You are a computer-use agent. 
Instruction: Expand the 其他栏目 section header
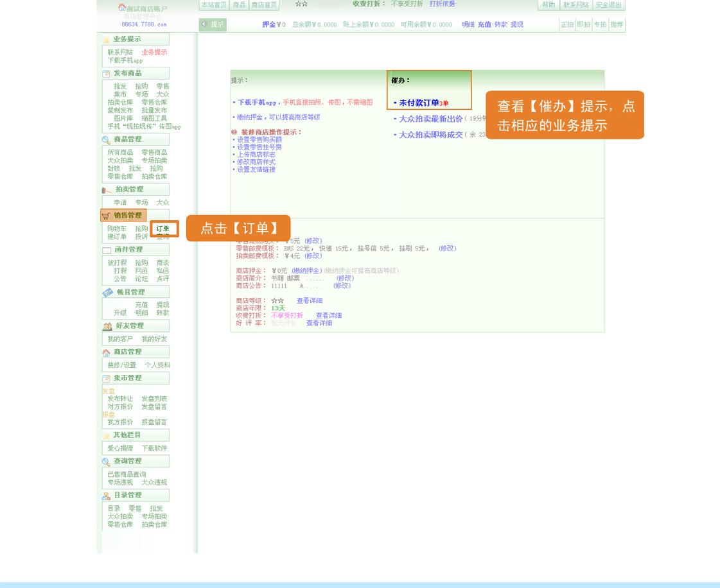(127, 435)
